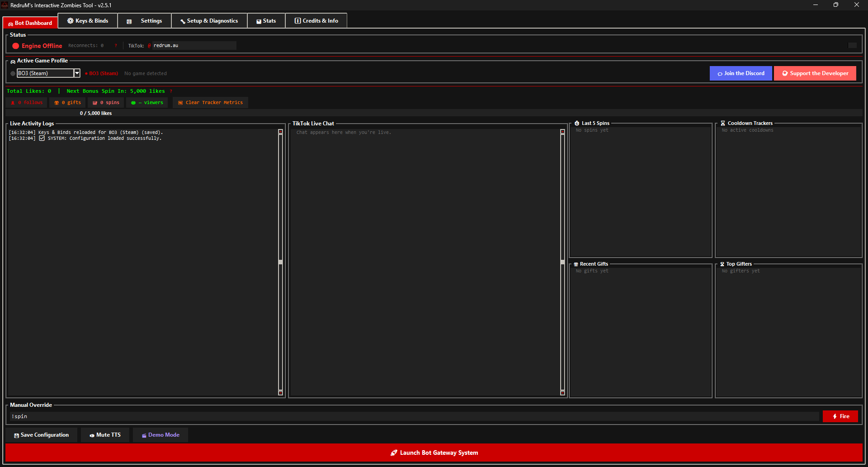Screen dimensions: 868x467
Task: Launch Bot Gateway System
Action: click(x=434, y=453)
